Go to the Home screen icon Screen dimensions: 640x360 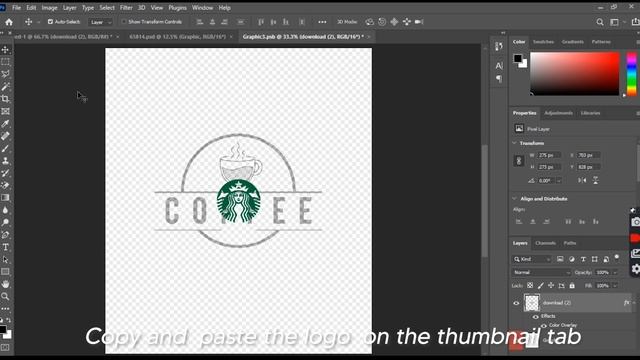9,22
